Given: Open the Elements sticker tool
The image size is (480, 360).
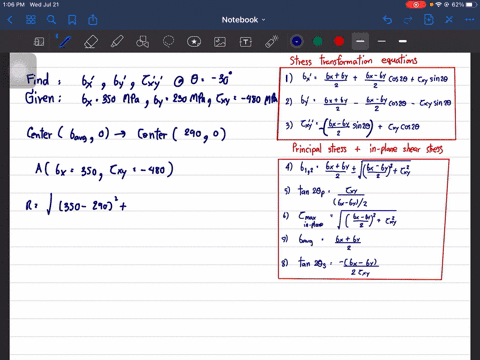Looking at the screenshot, I should tap(194, 42).
